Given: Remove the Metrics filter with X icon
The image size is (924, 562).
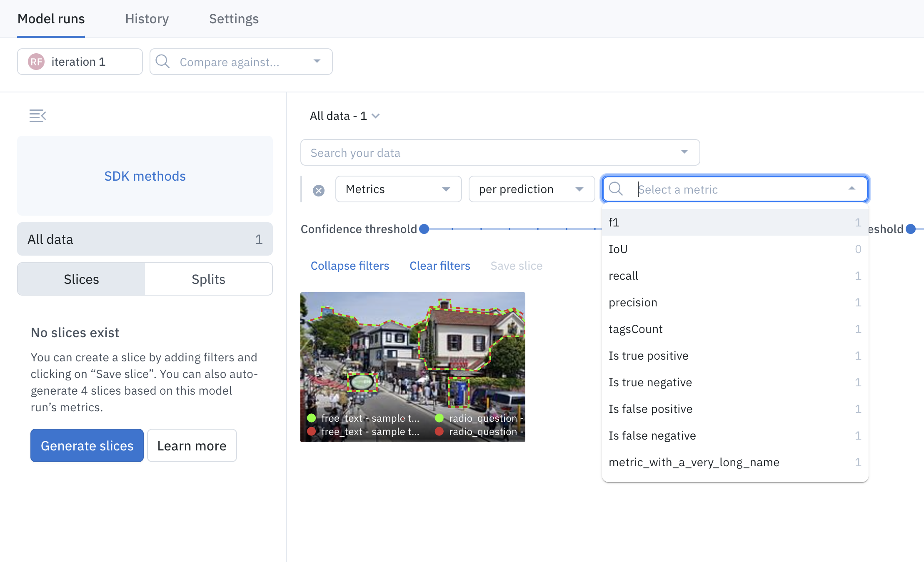Looking at the screenshot, I should click(x=319, y=191).
